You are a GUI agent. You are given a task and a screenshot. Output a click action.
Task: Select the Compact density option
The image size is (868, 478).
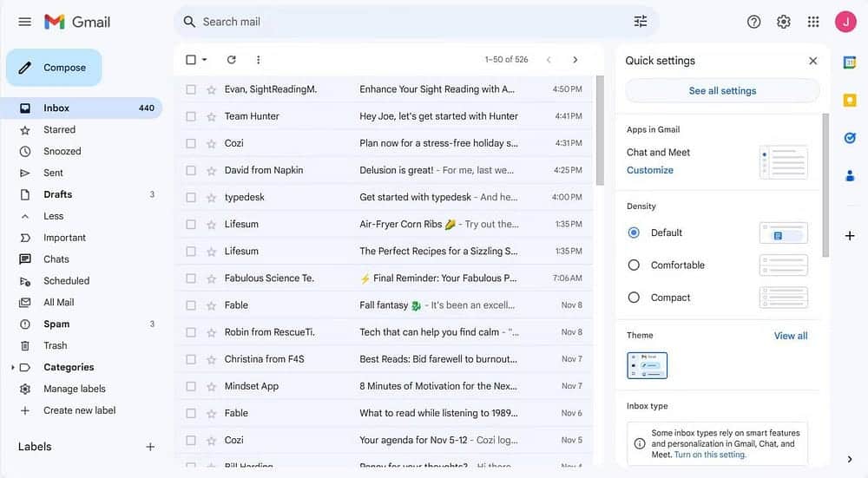click(x=634, y=298)
